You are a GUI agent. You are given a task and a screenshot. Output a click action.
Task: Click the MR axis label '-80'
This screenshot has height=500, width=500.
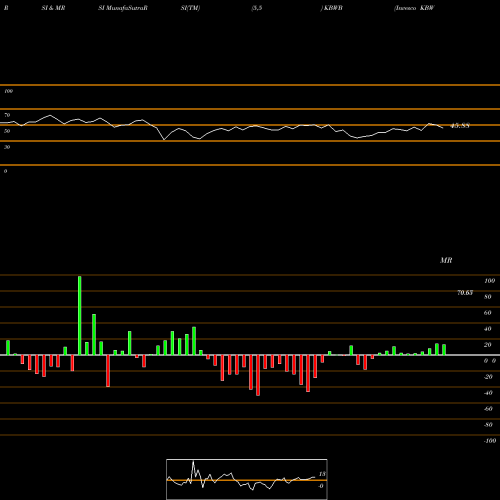[488, 425]
